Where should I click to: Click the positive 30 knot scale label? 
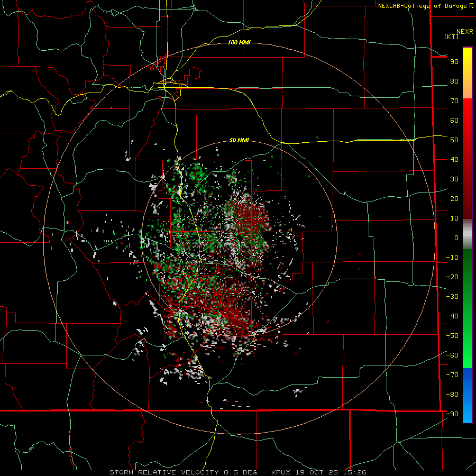tap(454, 179)
